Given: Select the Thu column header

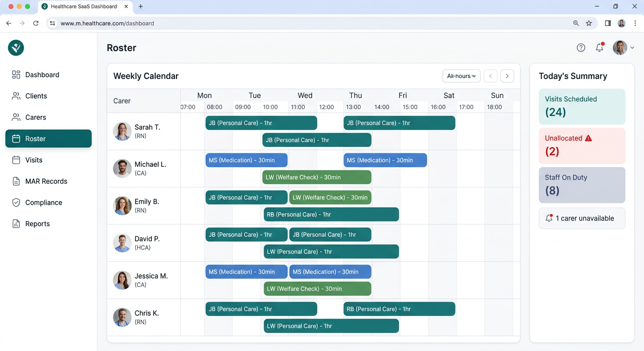Looking at the screenshot, I should pos(355,96).
